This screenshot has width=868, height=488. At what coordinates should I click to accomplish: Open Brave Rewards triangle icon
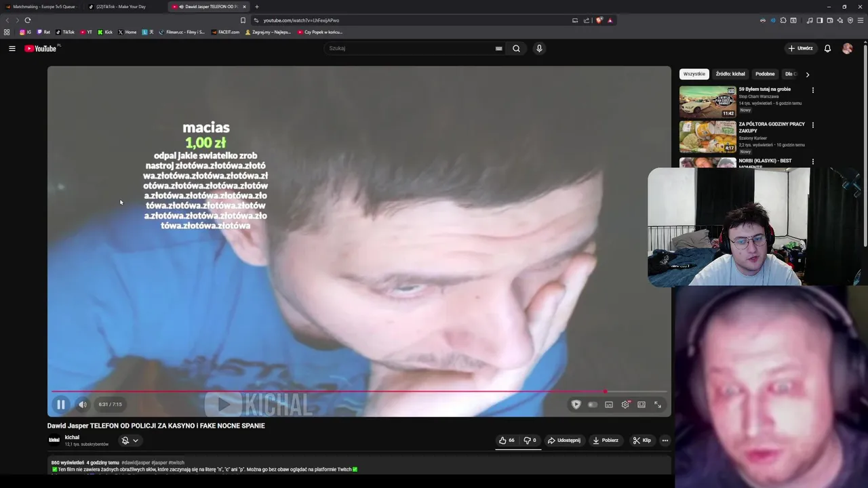pyautogui.click(x=610, y=20)
